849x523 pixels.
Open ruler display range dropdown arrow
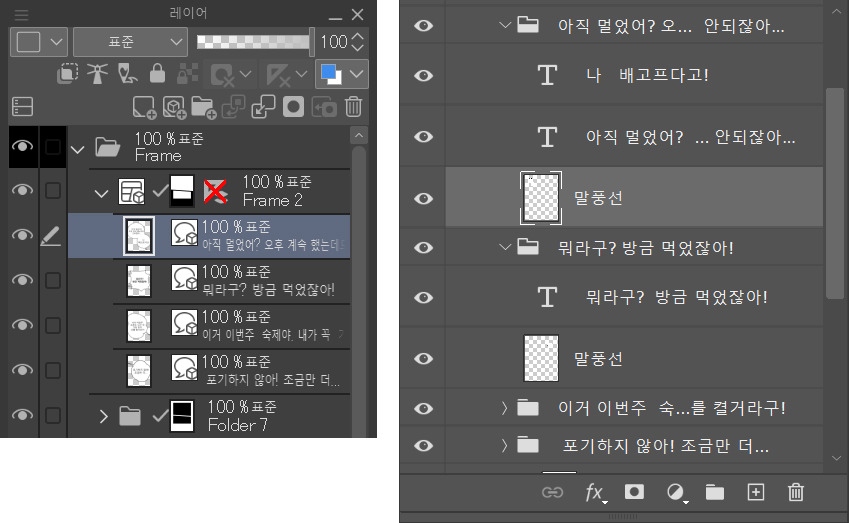pyautogui.click(x=302, y=74)
